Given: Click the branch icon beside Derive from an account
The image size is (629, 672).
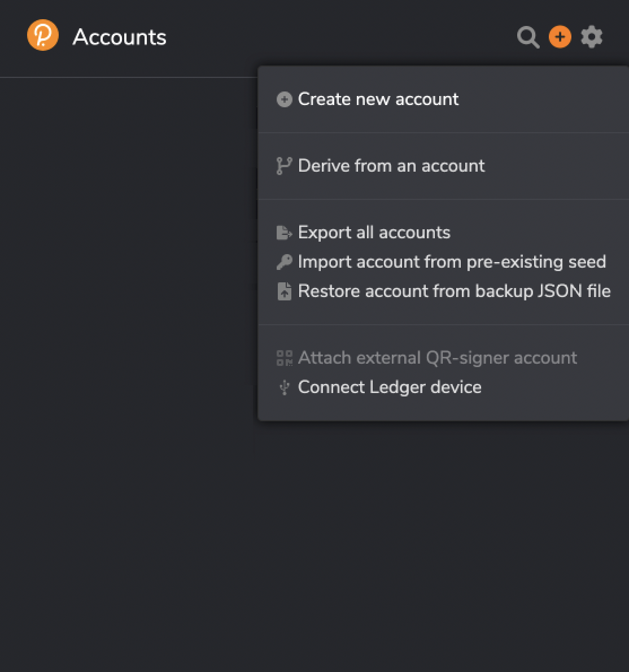Looking at the screenshot, I should pos(283,166).
